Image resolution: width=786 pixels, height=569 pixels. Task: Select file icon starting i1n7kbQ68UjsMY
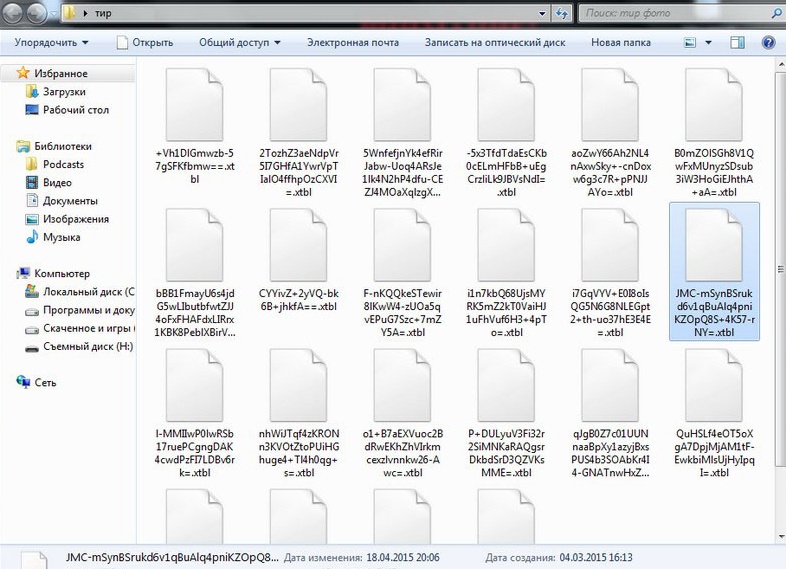click(506, 245)
